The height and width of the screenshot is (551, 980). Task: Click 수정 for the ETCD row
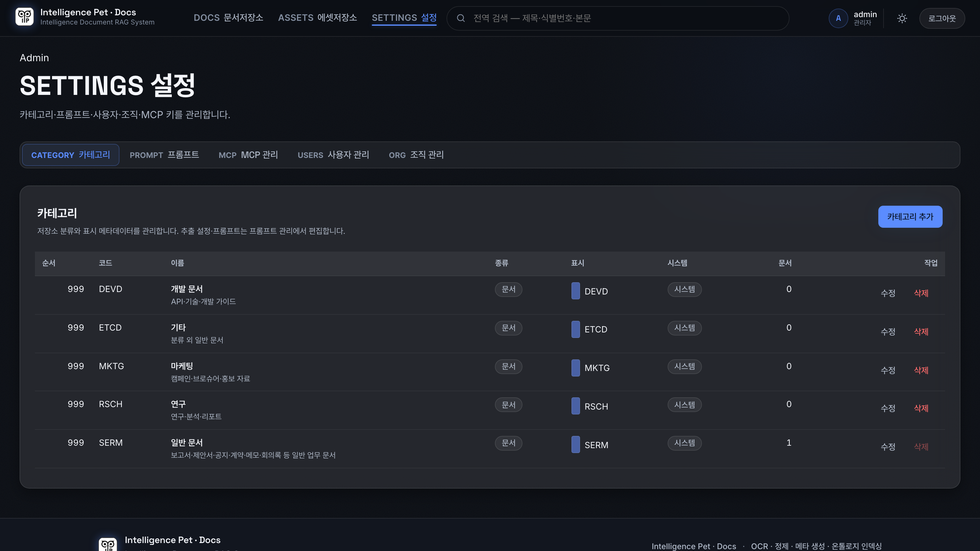coord(888,332)
